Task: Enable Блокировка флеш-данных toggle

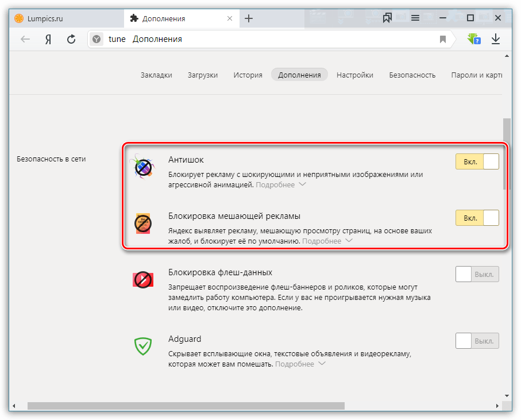Action: click(x=477, y=274)
